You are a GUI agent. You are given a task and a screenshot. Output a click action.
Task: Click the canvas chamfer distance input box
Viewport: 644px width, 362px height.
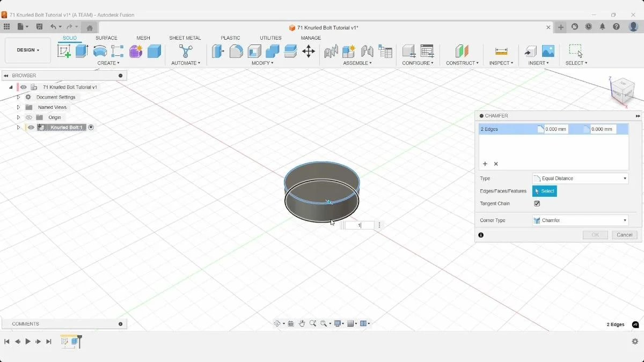click(x=359, y=226)
